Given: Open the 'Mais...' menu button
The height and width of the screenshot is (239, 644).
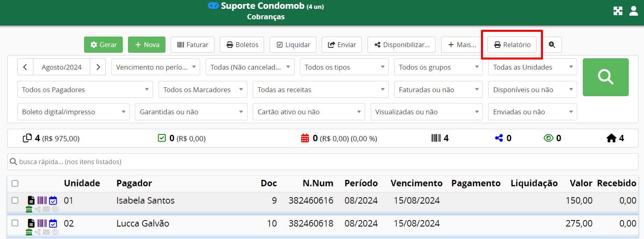Looking at the screenshot, I should click(x=462, y=45).
